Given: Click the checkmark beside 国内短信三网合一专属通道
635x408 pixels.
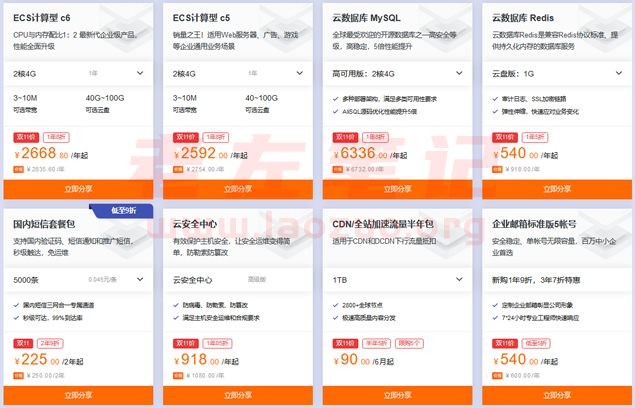Looking at the screenshot, I should [x=16, y=305].
